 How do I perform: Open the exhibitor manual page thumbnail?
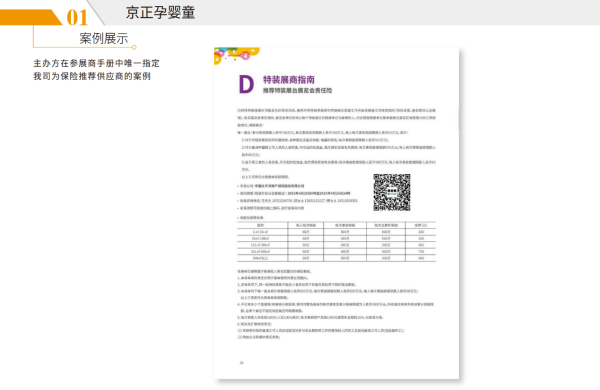336,213
